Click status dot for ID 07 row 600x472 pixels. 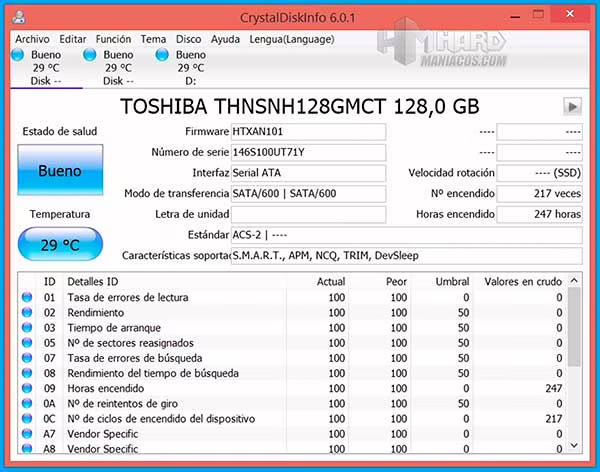click(27, 358)
